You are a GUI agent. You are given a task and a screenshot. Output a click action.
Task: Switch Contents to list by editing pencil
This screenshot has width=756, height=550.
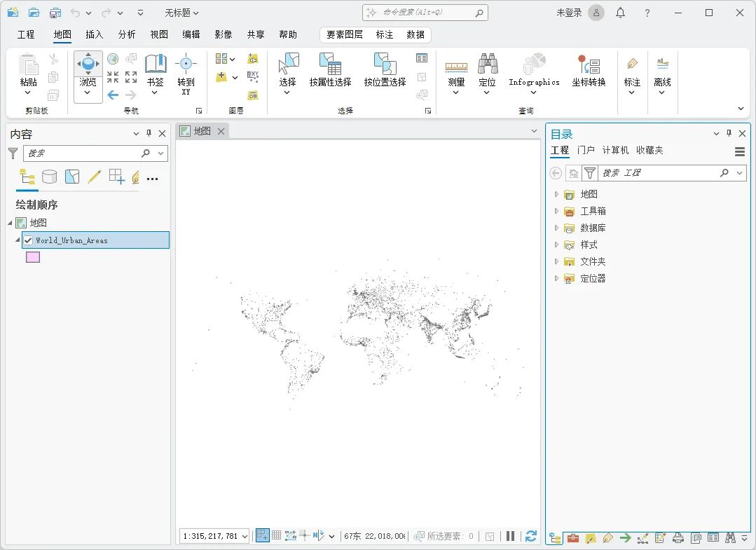95,177
